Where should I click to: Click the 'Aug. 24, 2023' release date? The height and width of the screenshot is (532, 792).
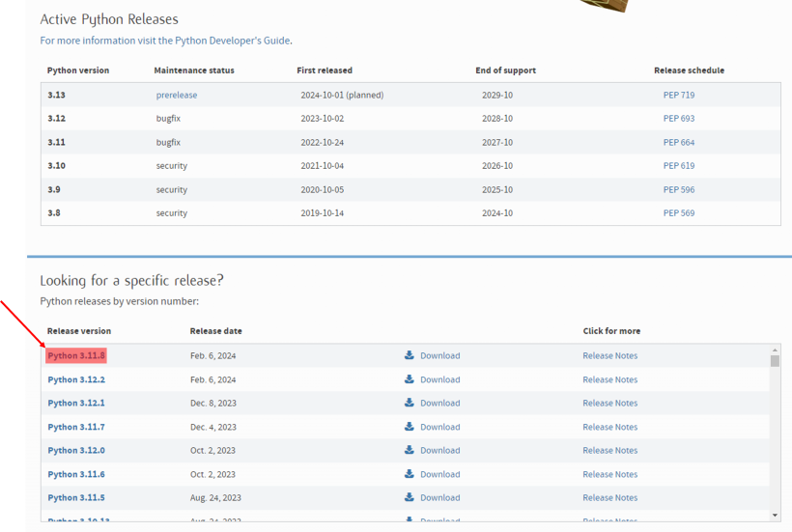[215, 497]
